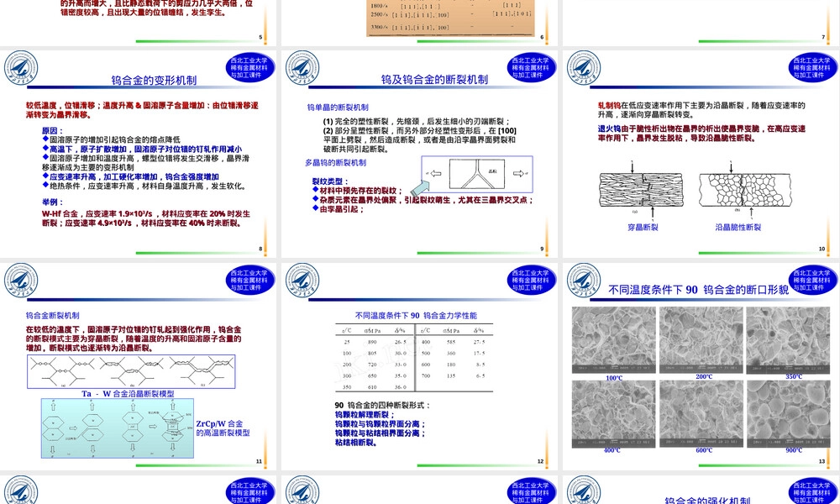The image size is (840, 504).
Task: Click the light-blue ZrCp/W high-temperature fracture model diagram
Action: click(118, 428)
